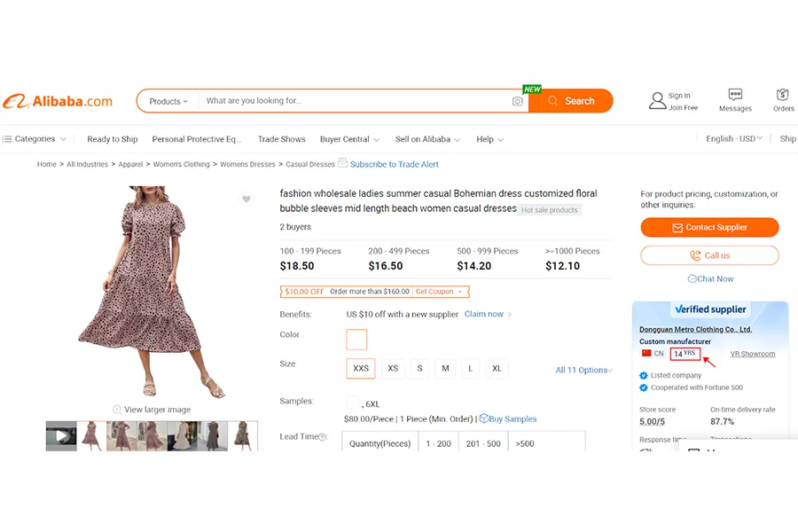
Task: Open the Messages icon in header
Action: click(x=735, y=95)
